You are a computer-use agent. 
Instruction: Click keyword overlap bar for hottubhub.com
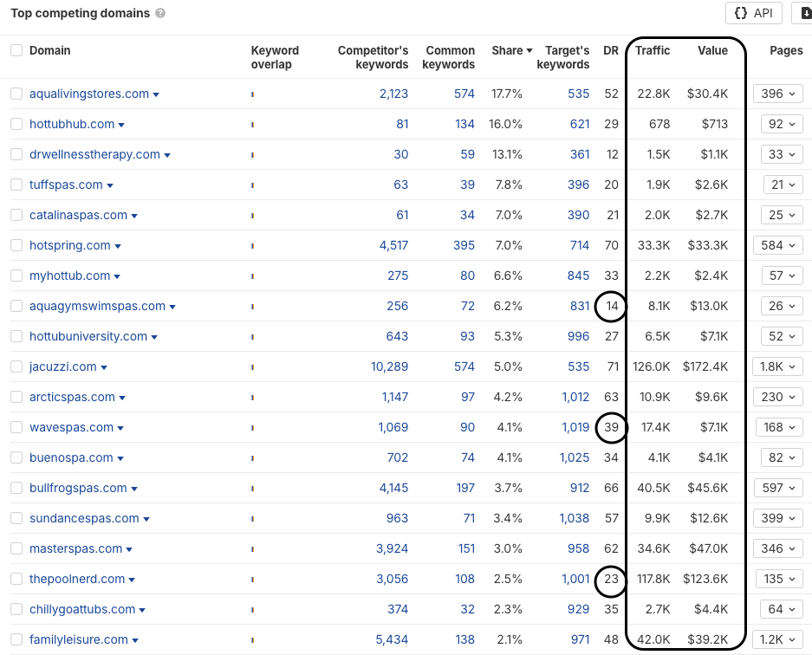tap(253, 125)
